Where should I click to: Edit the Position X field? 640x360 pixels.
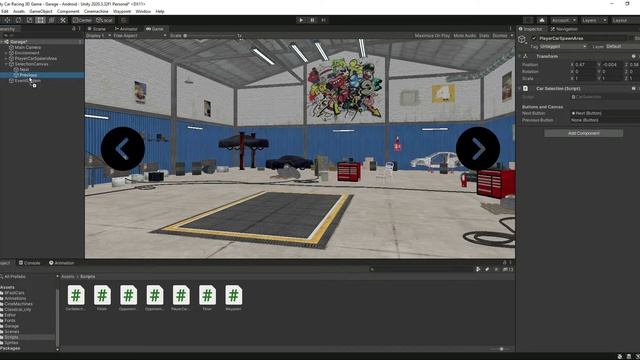pyautogui.click(x=585, y=64)
